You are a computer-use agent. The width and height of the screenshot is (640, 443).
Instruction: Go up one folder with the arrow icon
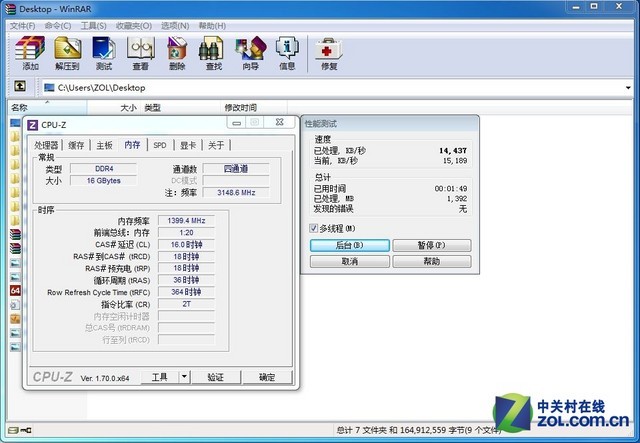20,86
